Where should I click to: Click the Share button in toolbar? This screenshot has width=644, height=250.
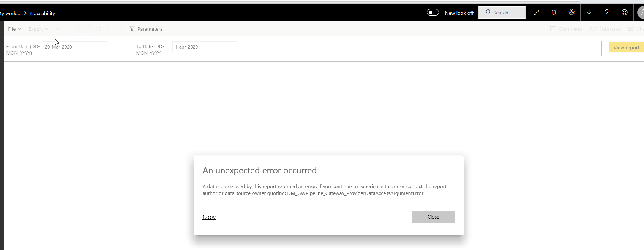[x=636, y=29]
